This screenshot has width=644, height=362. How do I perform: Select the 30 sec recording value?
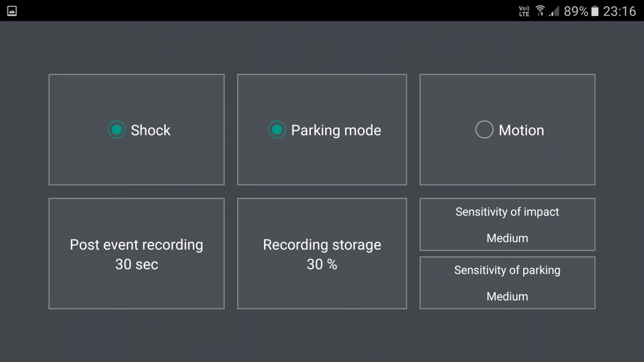pyautogui.click(x=136, y=264)
